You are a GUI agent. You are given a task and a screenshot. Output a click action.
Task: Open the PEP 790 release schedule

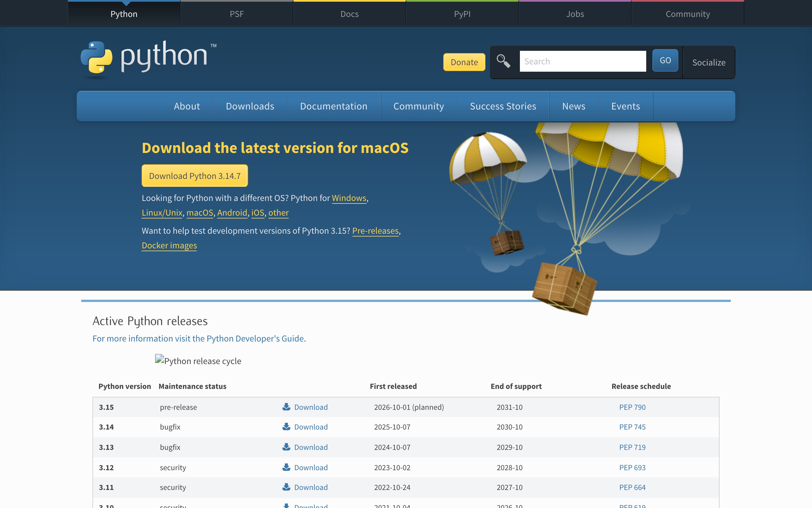632,407
